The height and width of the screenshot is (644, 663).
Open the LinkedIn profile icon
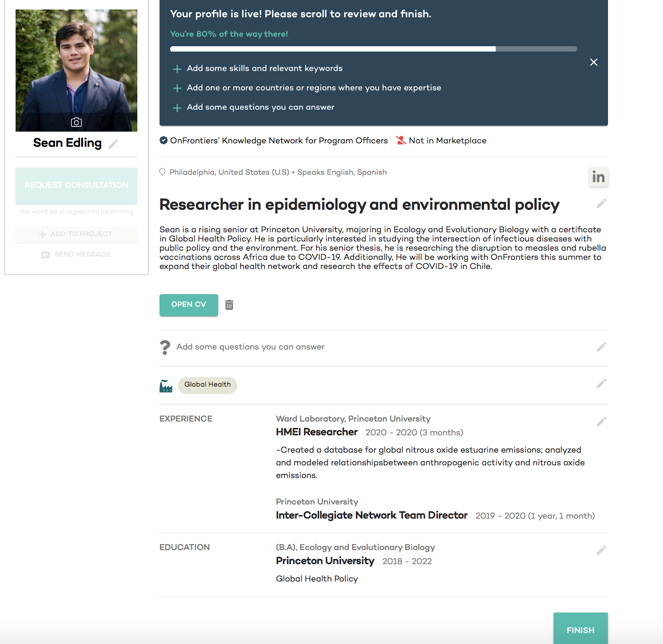pyautogui.click(x=598, y=177)
